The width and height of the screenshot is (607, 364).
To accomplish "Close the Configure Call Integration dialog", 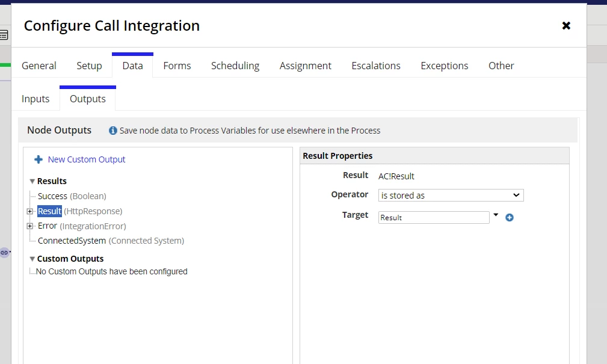I will pyautogui.click(x=566, y=25).
